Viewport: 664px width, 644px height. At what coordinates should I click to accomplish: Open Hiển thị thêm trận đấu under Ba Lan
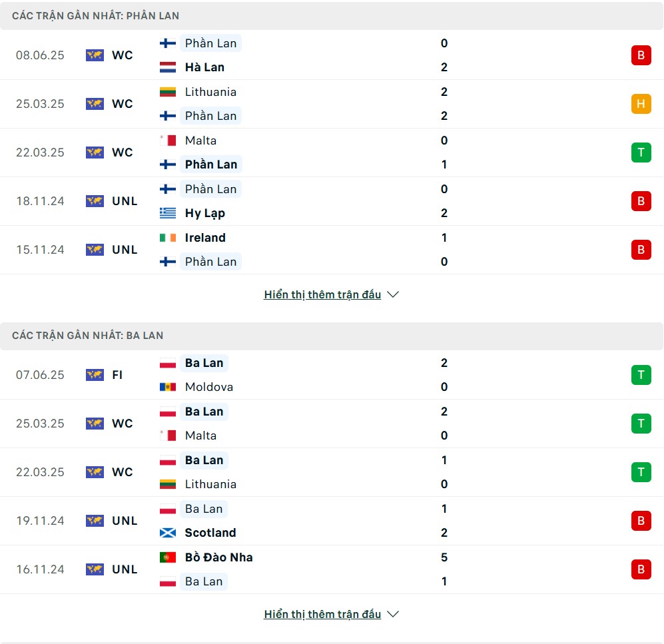(x=322, y=614)
